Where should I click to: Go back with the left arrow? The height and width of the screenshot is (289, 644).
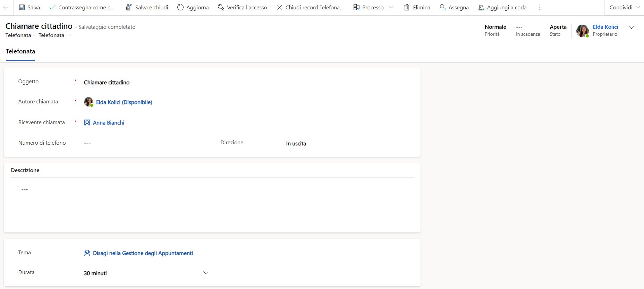6,7
